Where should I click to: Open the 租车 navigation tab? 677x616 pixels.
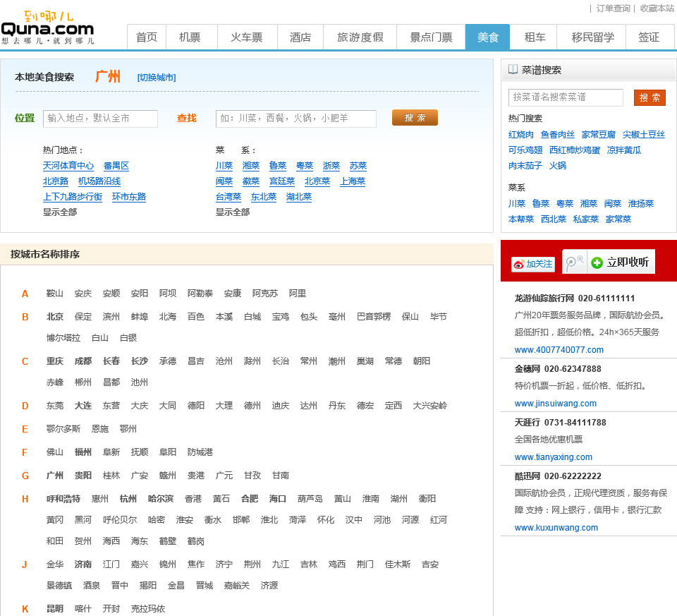point(535,37)
